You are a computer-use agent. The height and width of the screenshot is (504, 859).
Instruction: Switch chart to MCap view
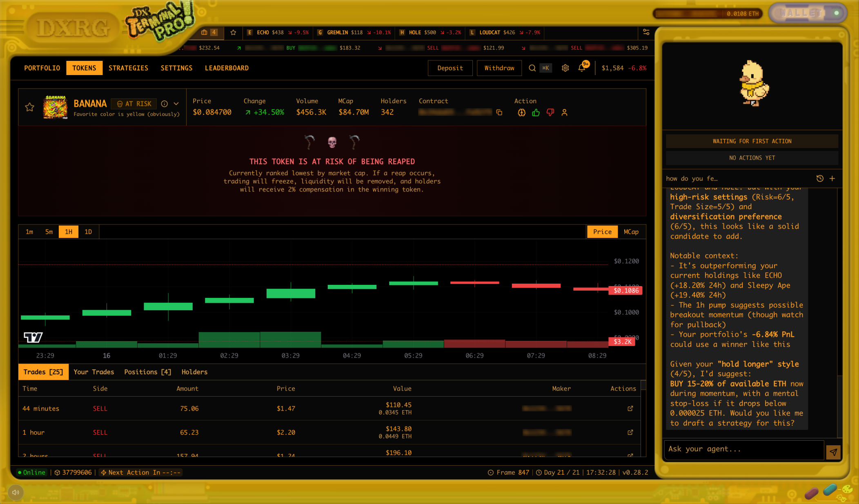[631, 232]
